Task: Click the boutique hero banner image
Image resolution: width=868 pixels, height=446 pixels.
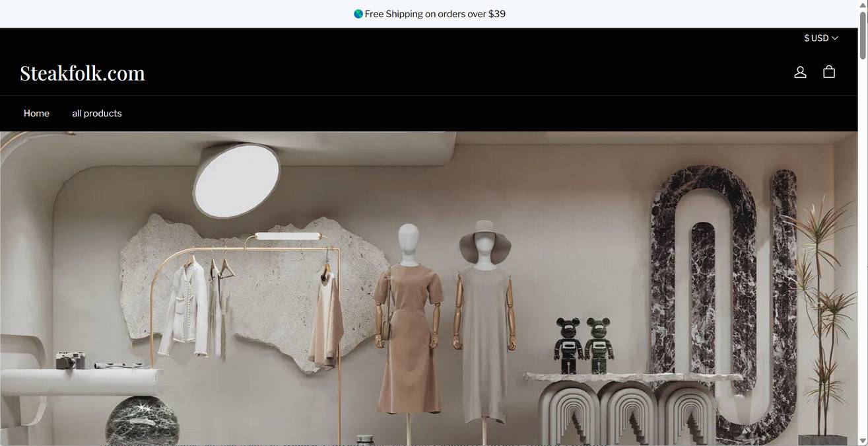Action: [429, 289]
